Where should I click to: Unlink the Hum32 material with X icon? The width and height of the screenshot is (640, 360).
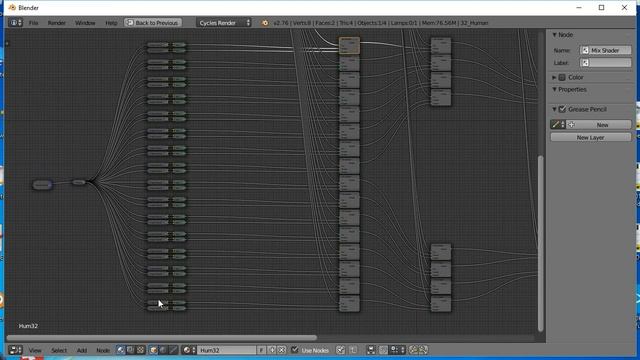point(282,350)
